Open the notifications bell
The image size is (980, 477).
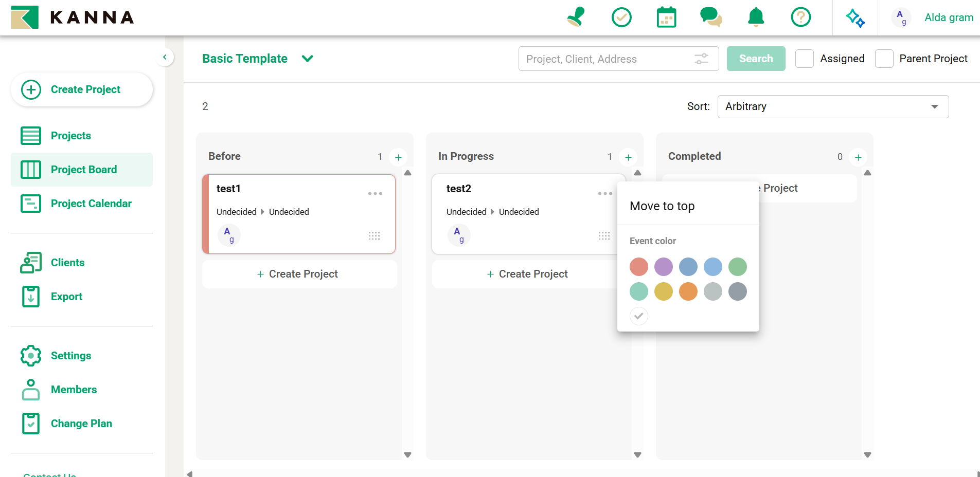tap(756, 17)
